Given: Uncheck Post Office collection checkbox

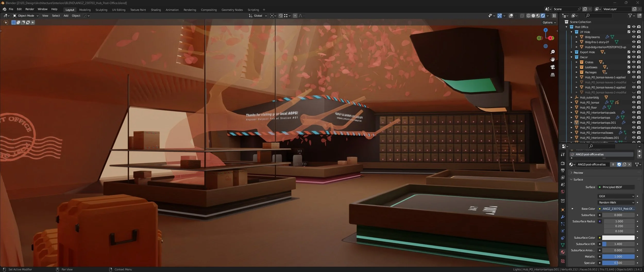Looking at the screenshot, I should click(629, 27).
